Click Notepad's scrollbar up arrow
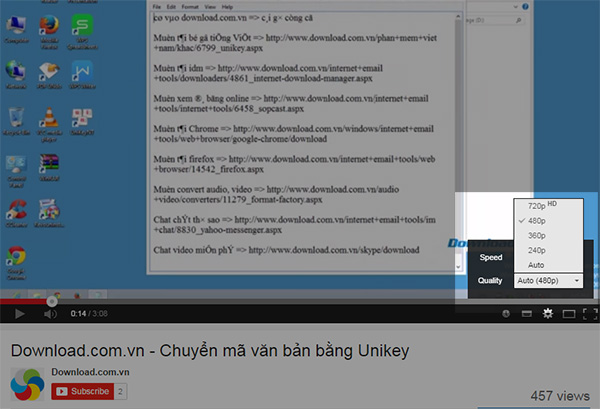The height and width of the screenshot is (409, 600). point(458,16)
